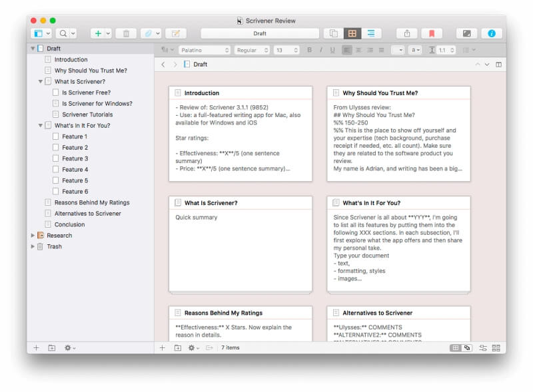Collapse the Draft folder in the binder

[x=32, y=48]
